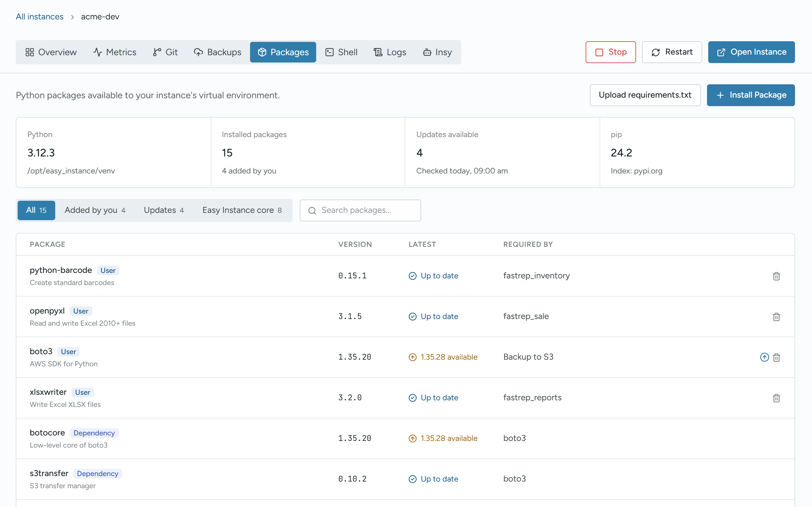The image size is (812, 507).
Task: Click Install Package button
Action: [751, 95]
